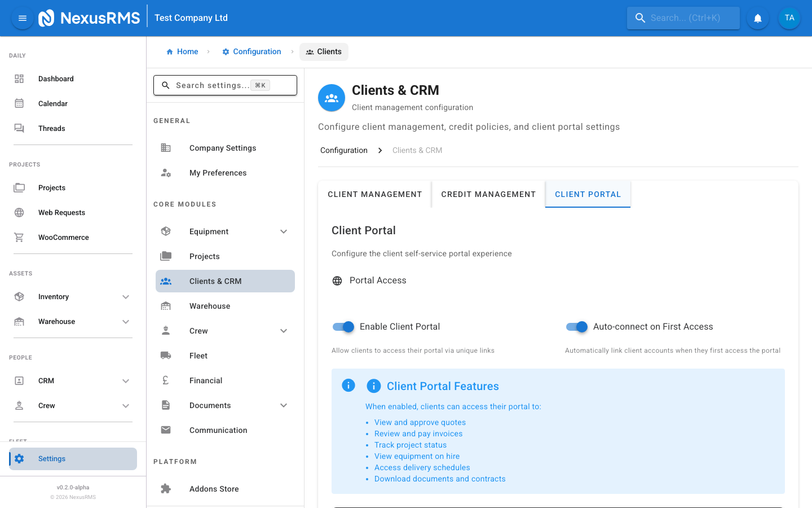812x508 pixels.
Task: Switch to the Client Management tab
Action: click(x=374, y=194)
